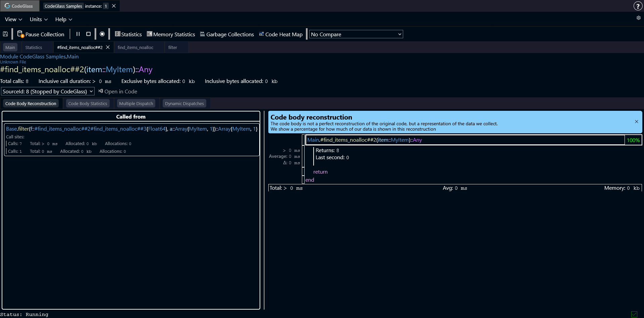Open the settings gear icon
The image size is (644, 318).
click(x=639, y=18)
